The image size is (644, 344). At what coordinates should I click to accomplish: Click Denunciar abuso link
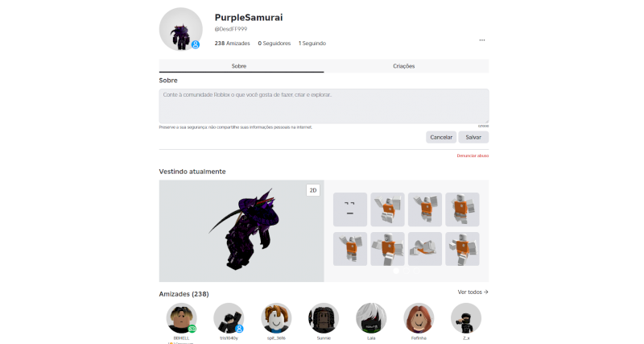(x=473, y=155)
